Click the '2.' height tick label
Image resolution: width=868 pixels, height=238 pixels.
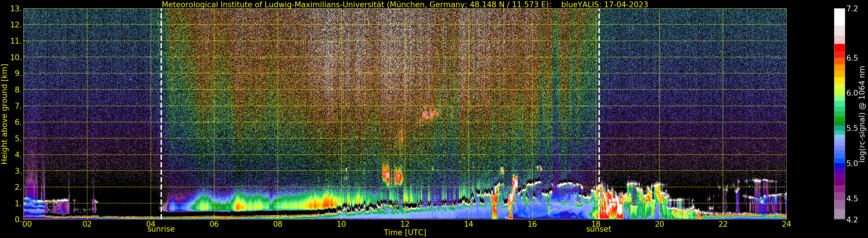click(18, 187)
